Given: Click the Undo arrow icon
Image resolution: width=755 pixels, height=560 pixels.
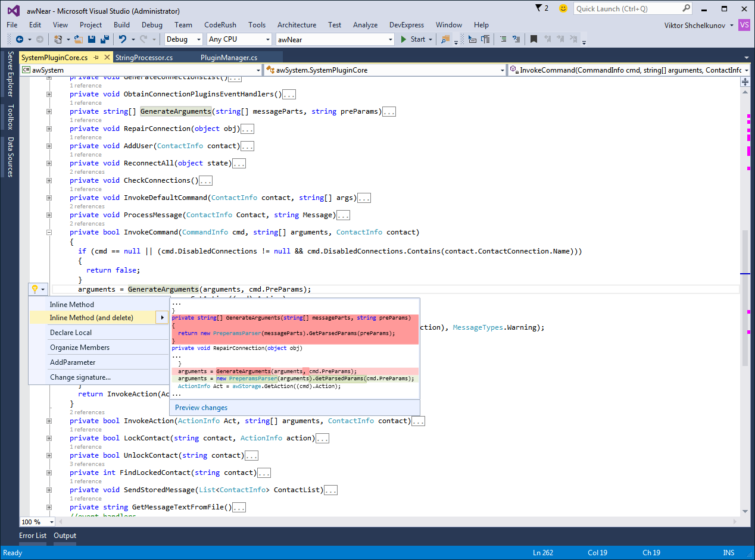Looking at the screenshot, I should pos(122,39).
